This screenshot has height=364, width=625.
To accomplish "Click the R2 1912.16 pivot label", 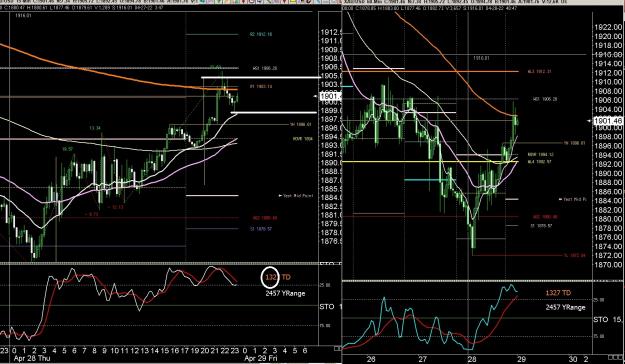I will 261,34.
